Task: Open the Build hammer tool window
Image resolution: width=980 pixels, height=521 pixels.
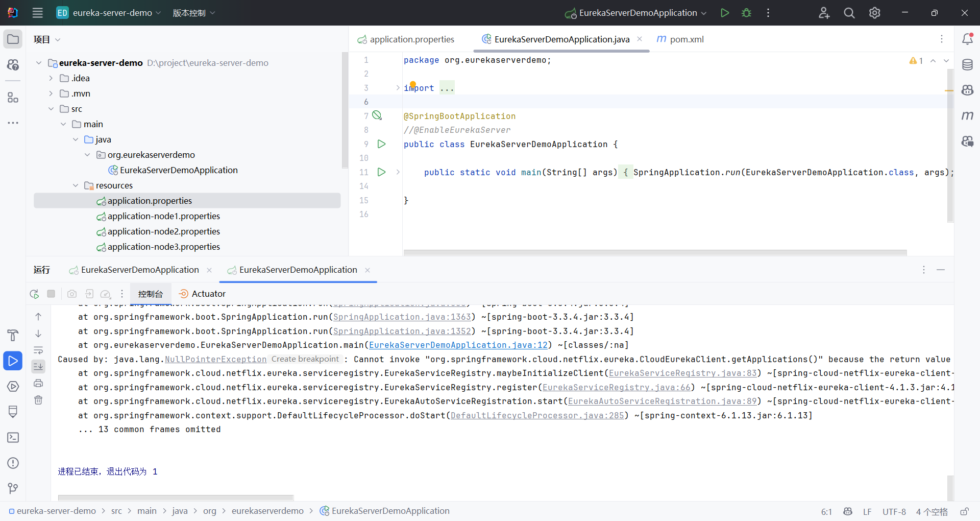Action: coord(13,336)
